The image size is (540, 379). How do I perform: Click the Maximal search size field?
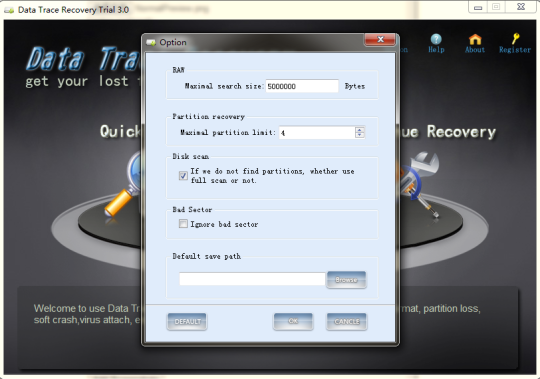(302, 86)
